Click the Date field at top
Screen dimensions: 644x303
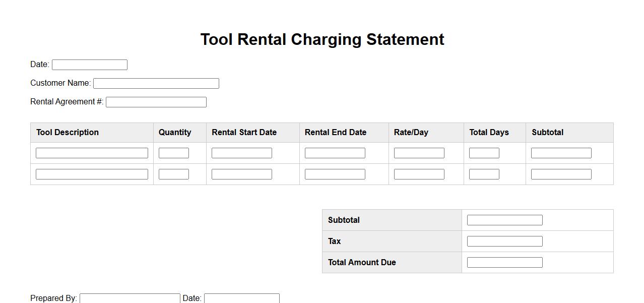pos(90,65)
